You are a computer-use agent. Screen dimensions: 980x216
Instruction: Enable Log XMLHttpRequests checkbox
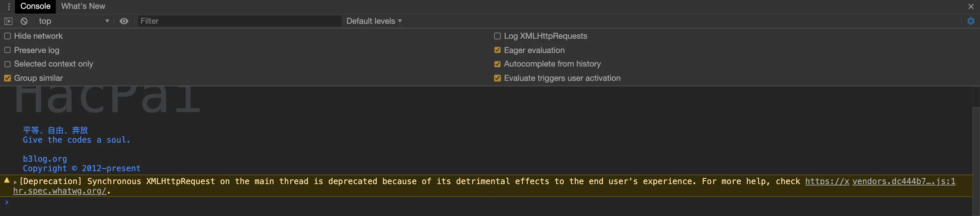click(x=497, y=36)
